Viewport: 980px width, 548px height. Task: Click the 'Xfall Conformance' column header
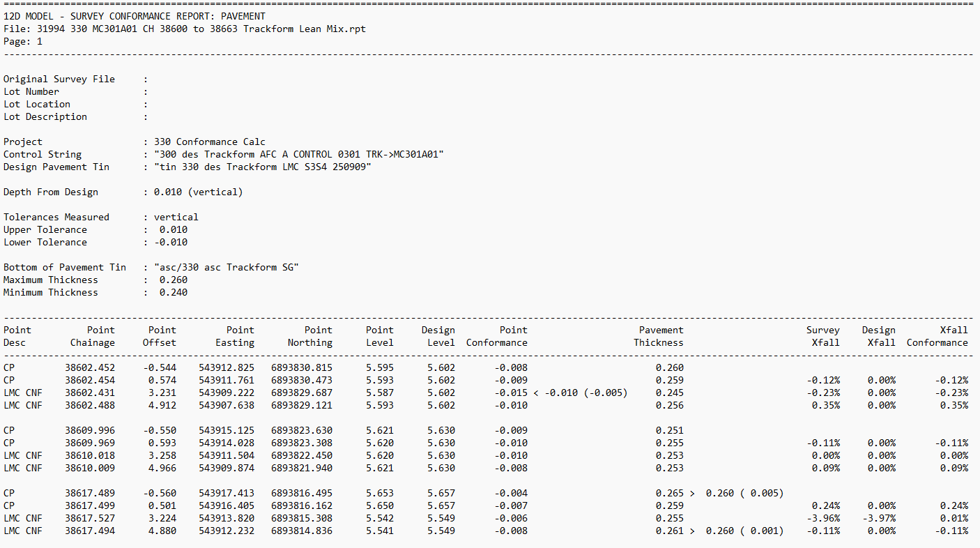click(937, 336)
